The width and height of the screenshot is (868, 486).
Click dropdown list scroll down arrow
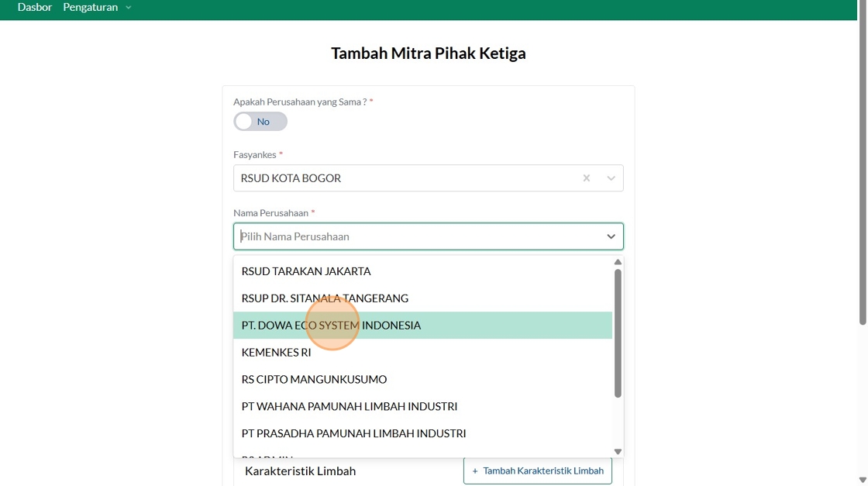618,452
